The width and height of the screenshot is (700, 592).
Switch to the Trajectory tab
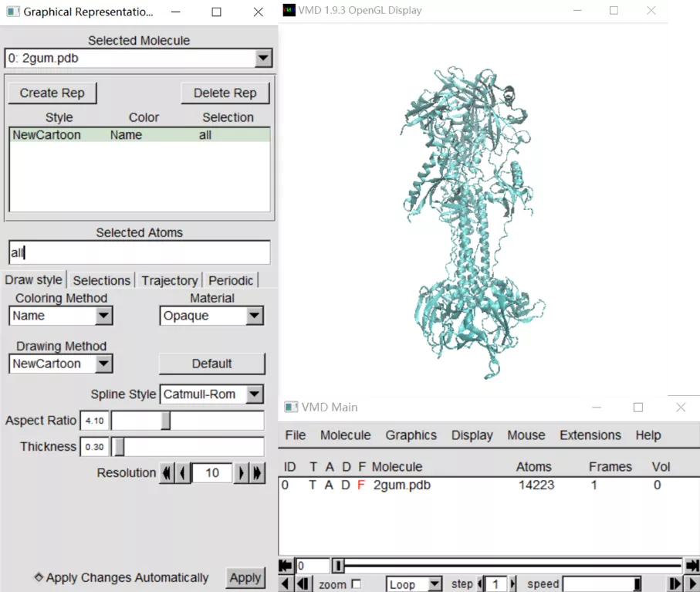169,280
